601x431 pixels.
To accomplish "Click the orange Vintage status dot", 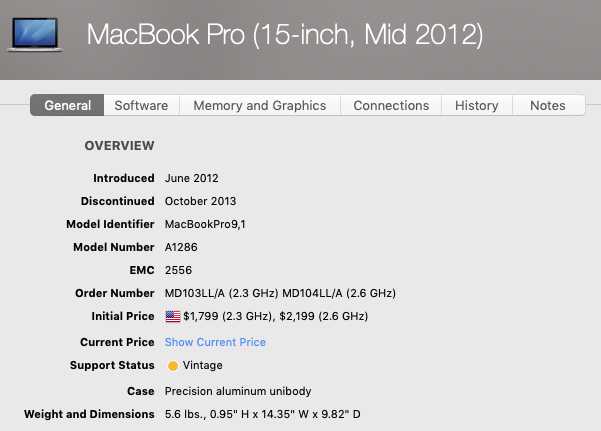I will tap(173, 366).
